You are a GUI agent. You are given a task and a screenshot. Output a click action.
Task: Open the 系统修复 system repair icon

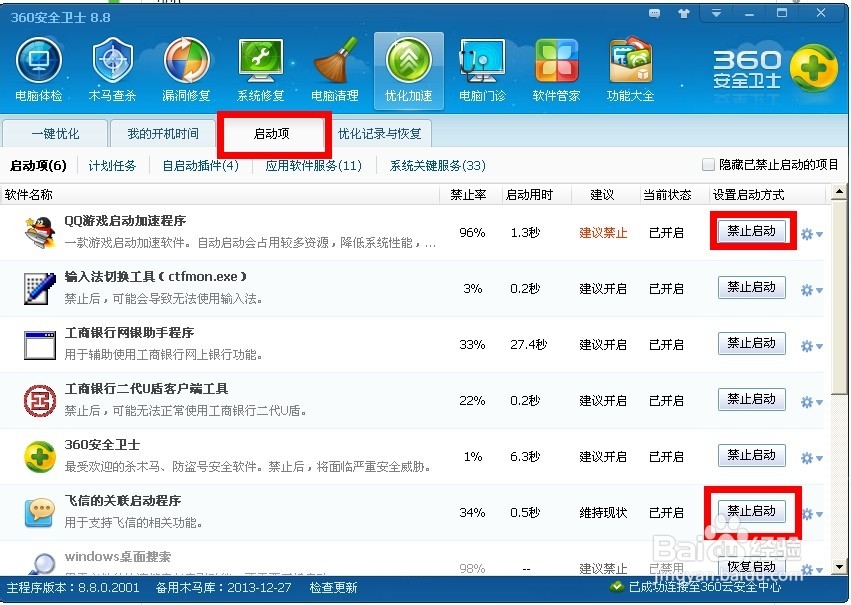[261, 70]
